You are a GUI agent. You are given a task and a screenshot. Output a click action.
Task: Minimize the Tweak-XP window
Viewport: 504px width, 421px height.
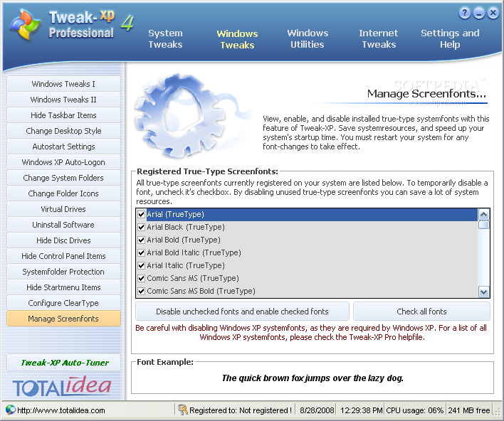(478, 14)
